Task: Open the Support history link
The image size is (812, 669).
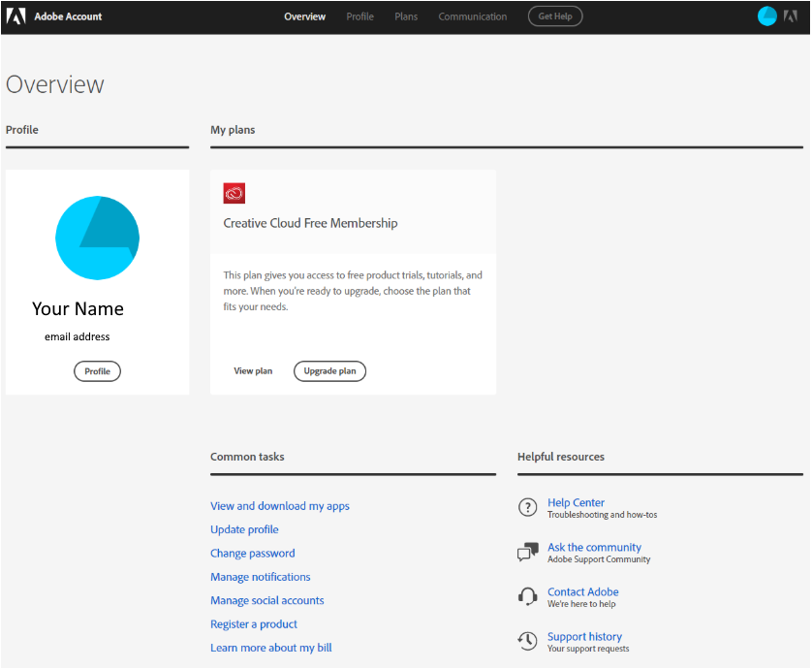Action: pos(584,637)
